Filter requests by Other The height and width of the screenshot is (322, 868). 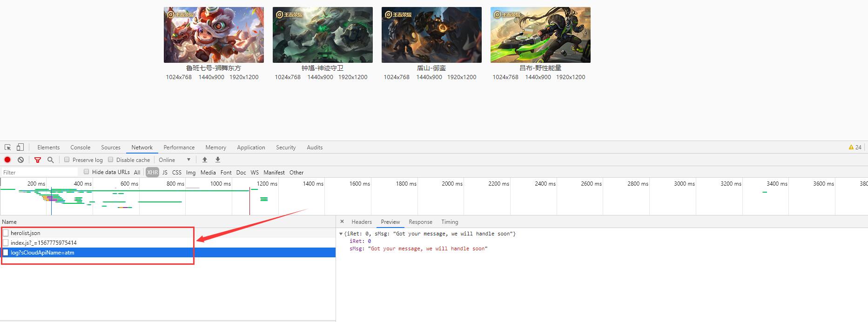pos(296,172)
